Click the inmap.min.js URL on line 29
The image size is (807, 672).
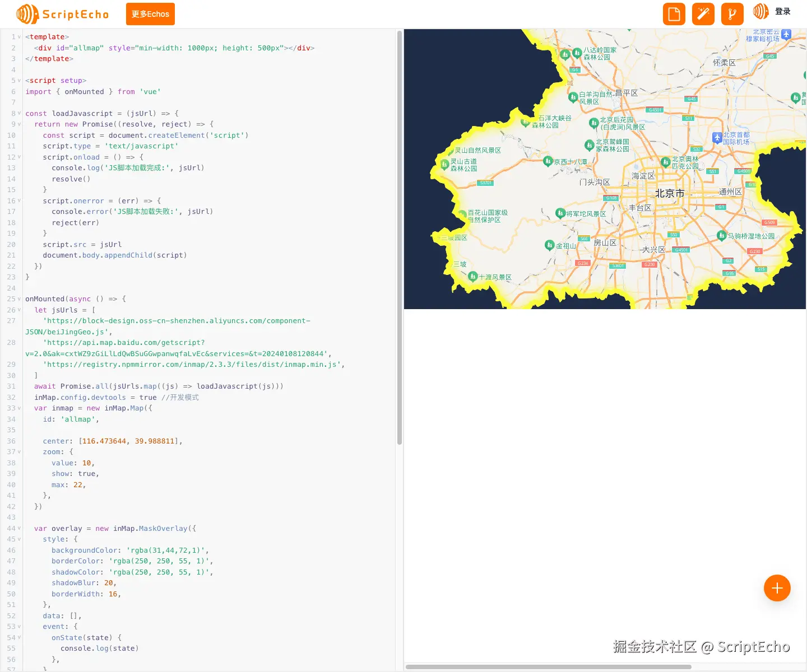(x=192, y=365)
